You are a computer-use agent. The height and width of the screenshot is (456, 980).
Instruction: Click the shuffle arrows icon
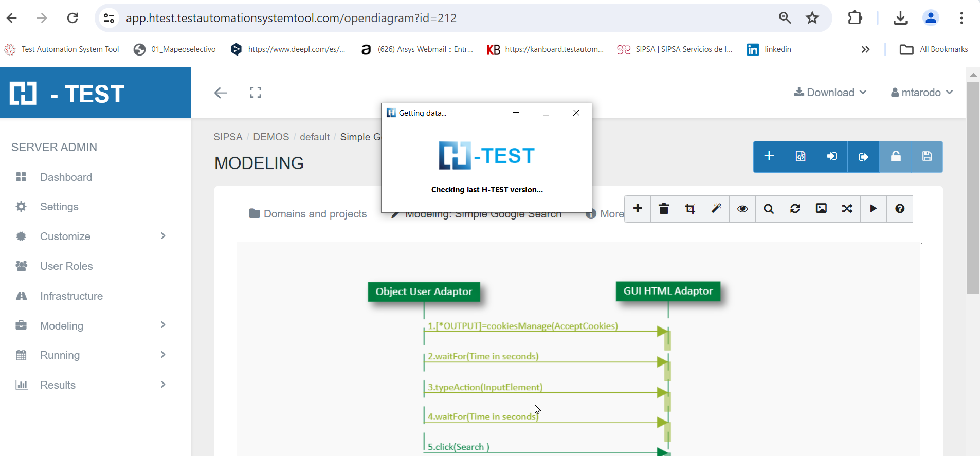pos(847,209)
